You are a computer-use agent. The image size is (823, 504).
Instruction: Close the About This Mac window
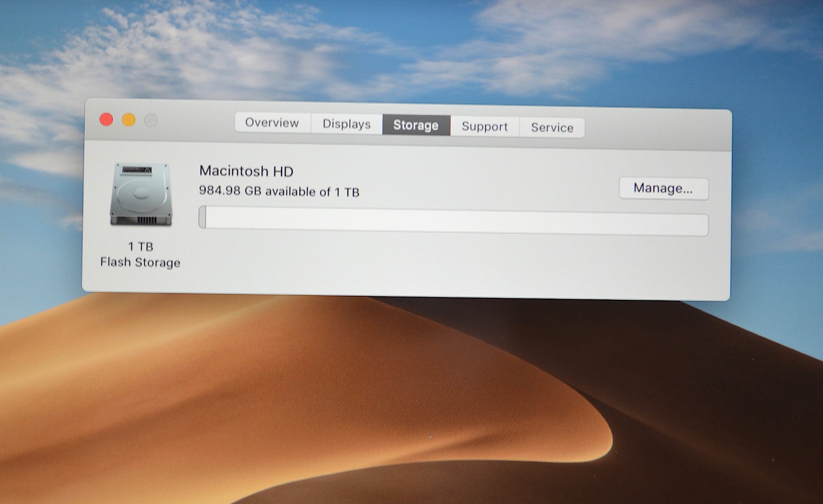pyautogui.click(x=106, y=119)
